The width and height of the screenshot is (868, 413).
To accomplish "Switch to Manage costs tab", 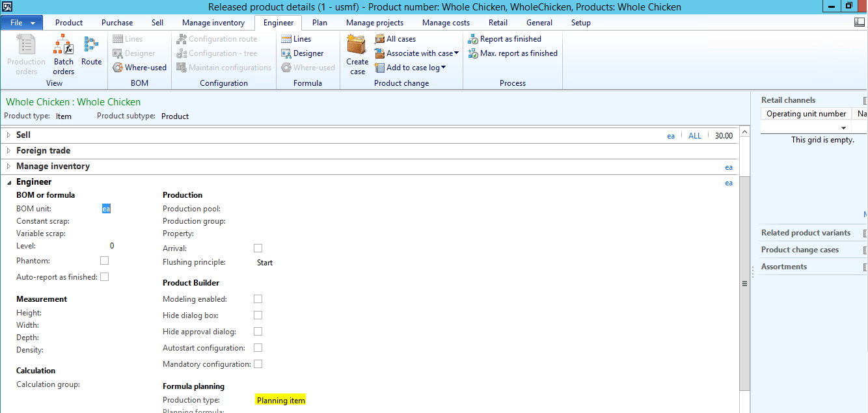I will point(446,23).
